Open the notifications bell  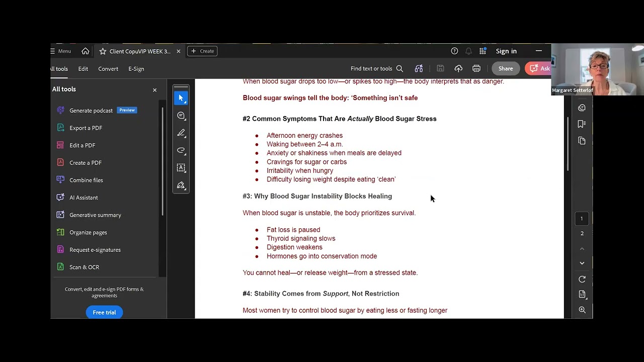468,51
